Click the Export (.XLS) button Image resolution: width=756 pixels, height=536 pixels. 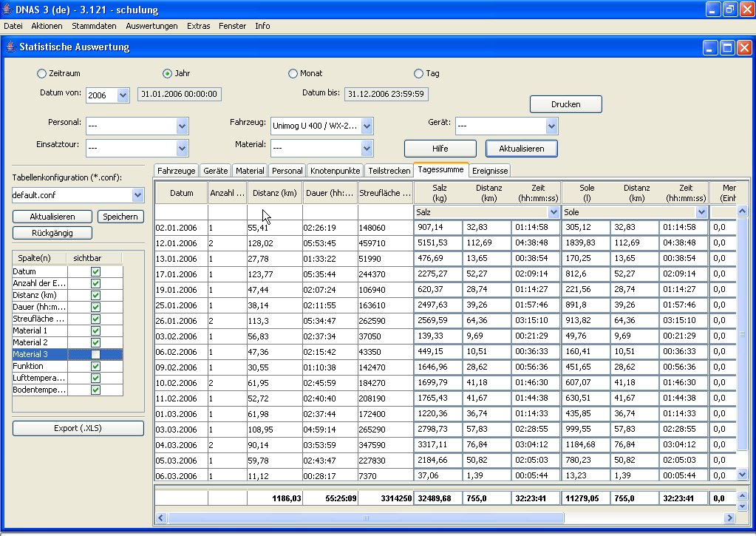pos(78,428)
